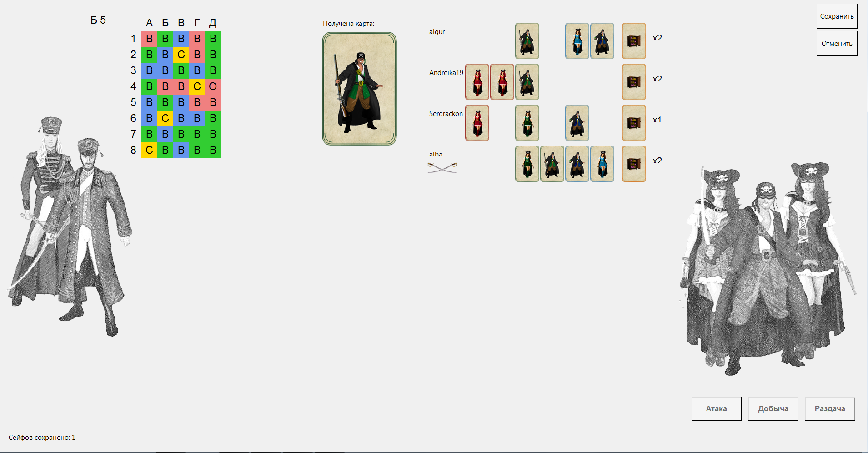
Task: Click green cell at column Д row 1
Action: (x=213, y=39)
